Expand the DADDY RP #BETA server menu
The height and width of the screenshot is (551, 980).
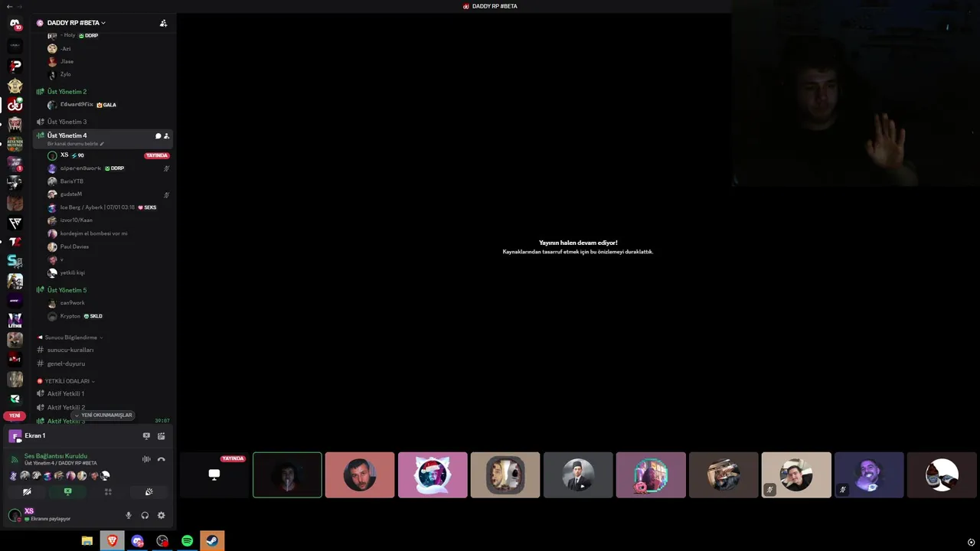(x=75, y=23)
